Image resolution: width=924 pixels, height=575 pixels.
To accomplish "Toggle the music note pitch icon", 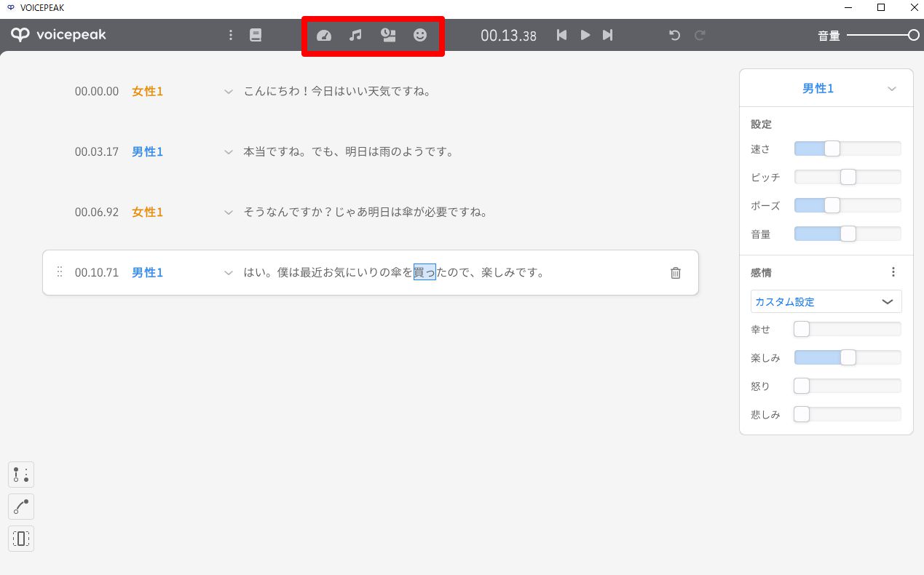I will tap(355, 35).
